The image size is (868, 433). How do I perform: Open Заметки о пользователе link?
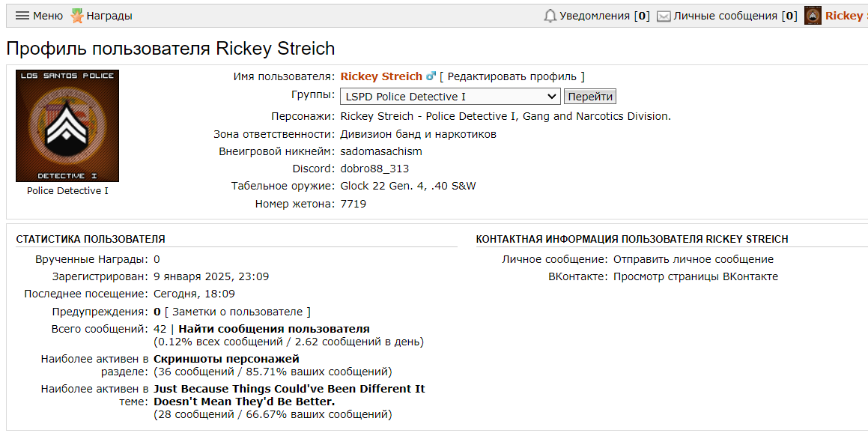[x=237, y=312]
